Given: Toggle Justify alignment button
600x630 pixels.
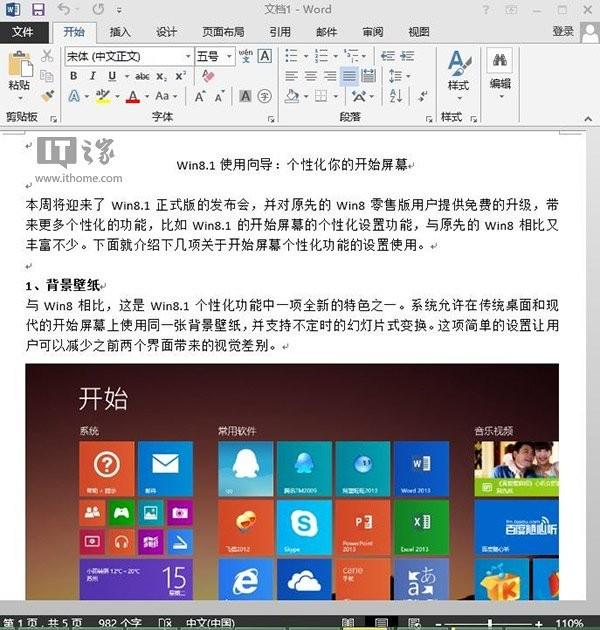Looking at the screenshot, I should point(349,76).
